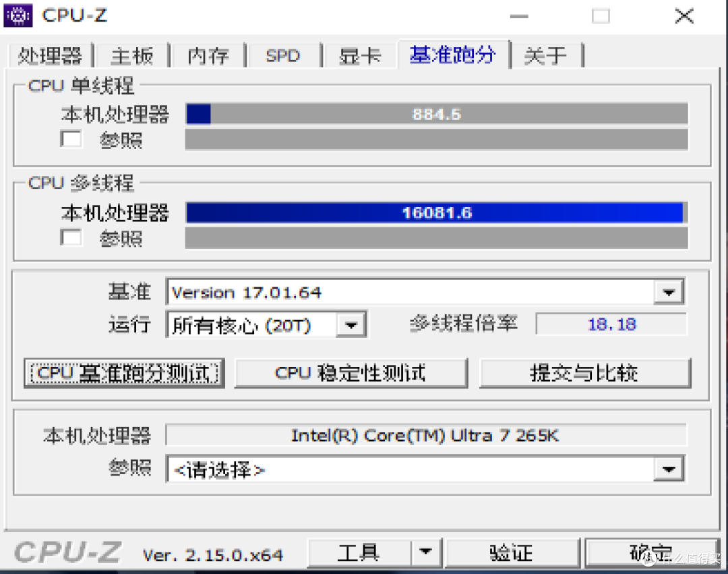Image resolution: width=728 pixels, height=574 pixels.
Task: Click the version text Ver. 2.15.0.x64
Action: [x=212, y=555]
